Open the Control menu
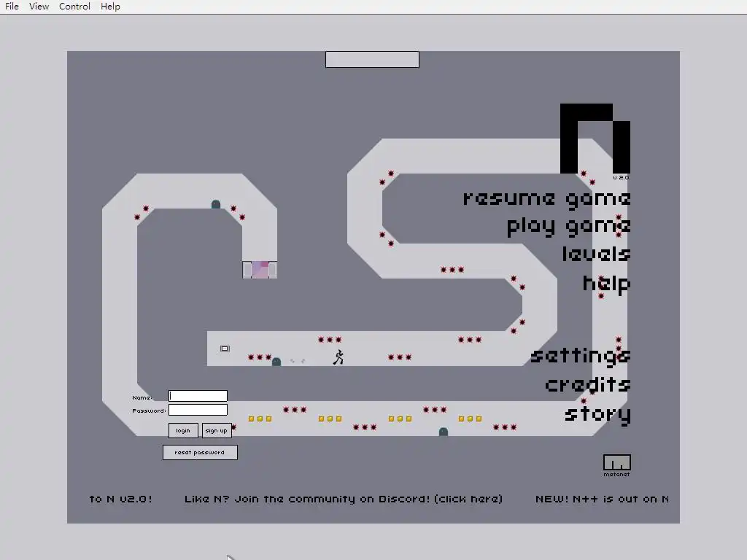This screenshot has width=747, height=560. [x=74, y=6]
